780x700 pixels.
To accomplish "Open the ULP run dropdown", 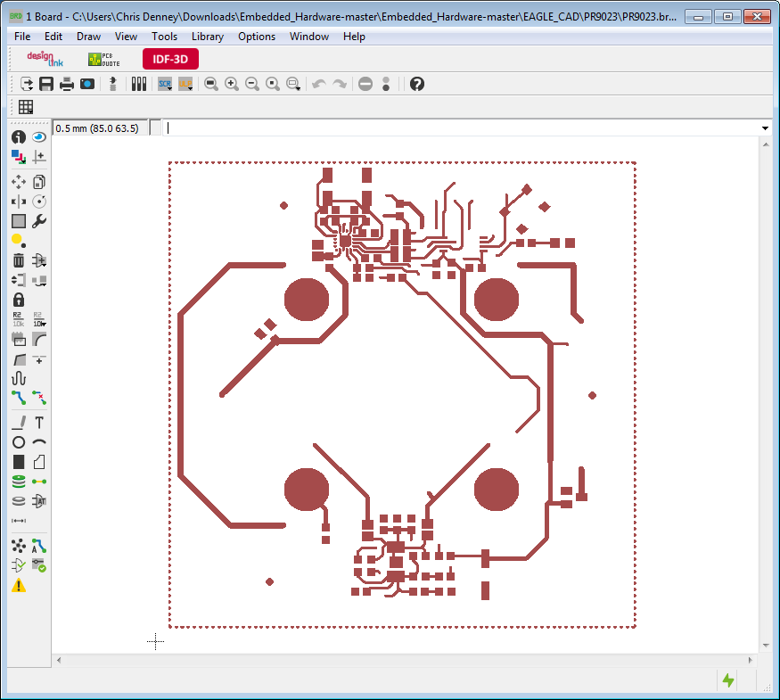I will [185, 84].
